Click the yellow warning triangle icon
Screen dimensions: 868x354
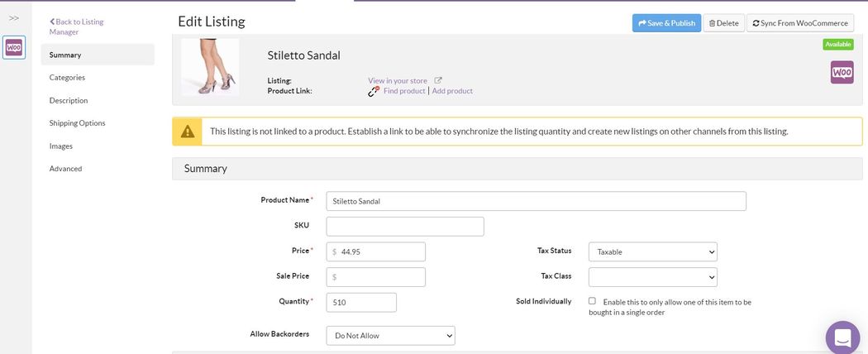[x=188, y=131]
